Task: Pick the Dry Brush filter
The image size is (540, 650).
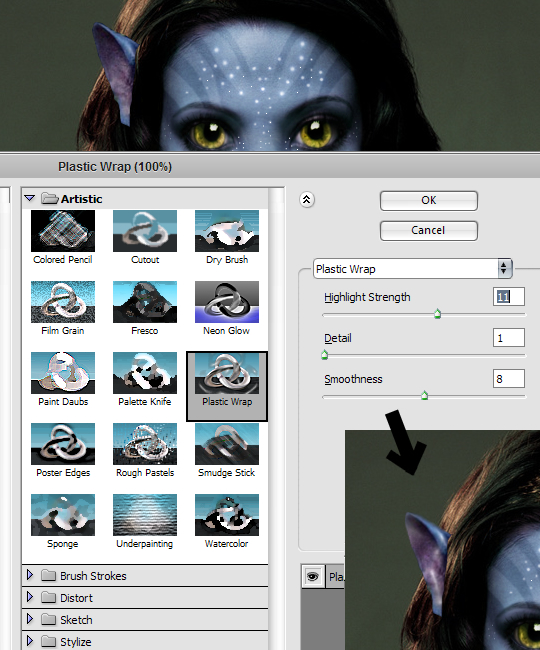Action: click(x=227, y=231)
